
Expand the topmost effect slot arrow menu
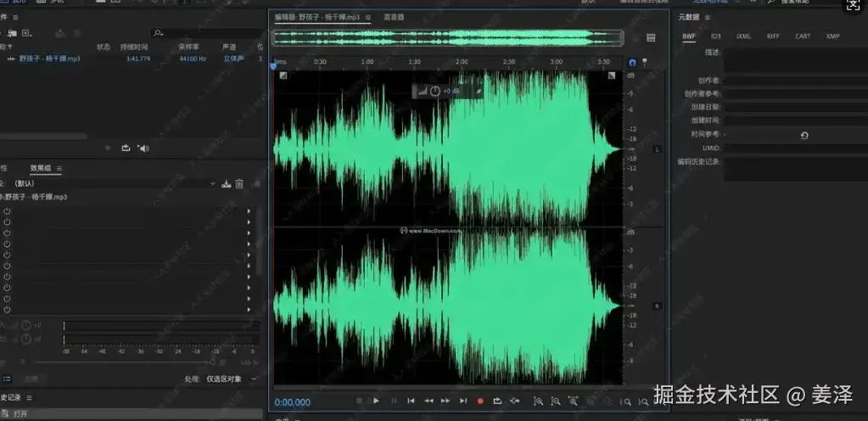[x=249, y=211]
